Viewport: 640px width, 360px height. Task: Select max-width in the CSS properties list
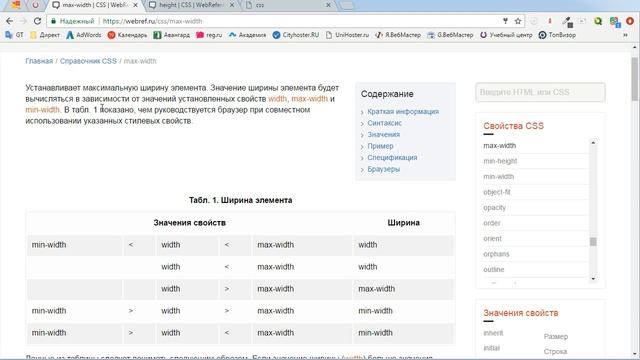[500, 146]
